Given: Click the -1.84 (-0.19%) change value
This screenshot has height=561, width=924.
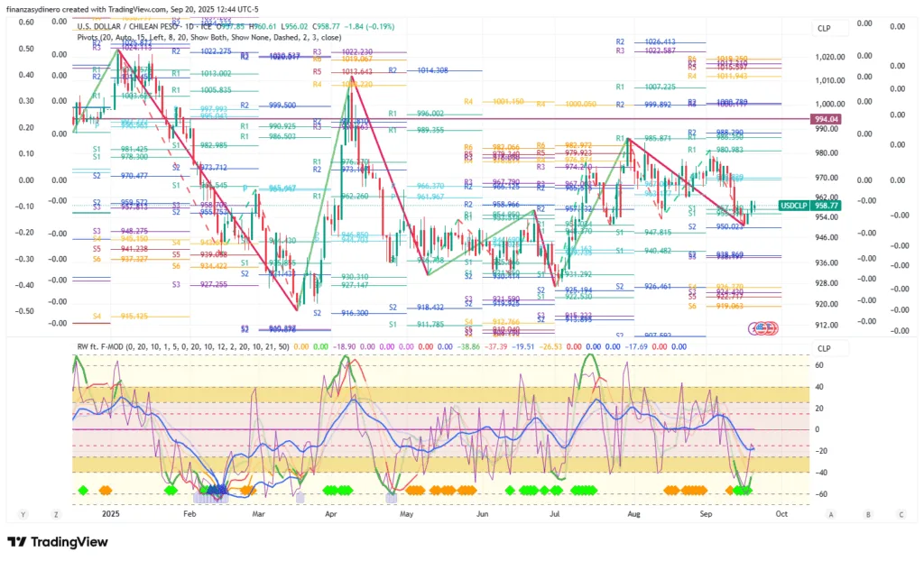Looking at the screenshot, I should point(369,26).
